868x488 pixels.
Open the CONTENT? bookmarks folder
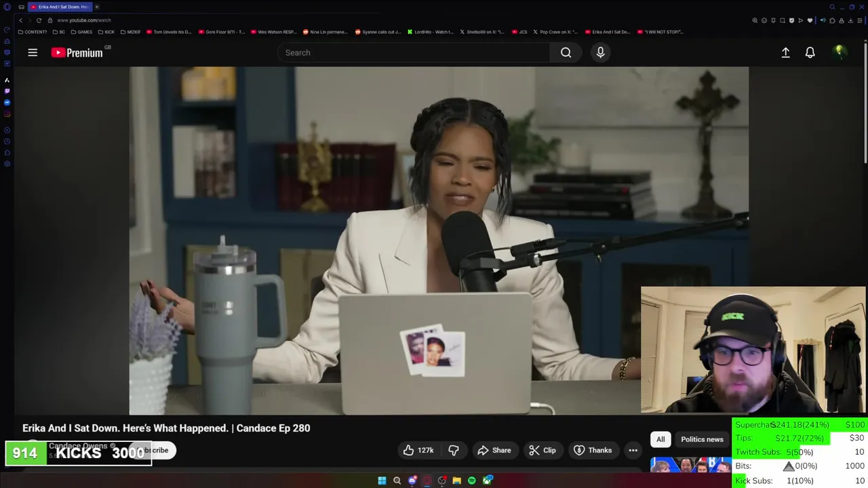33,32
